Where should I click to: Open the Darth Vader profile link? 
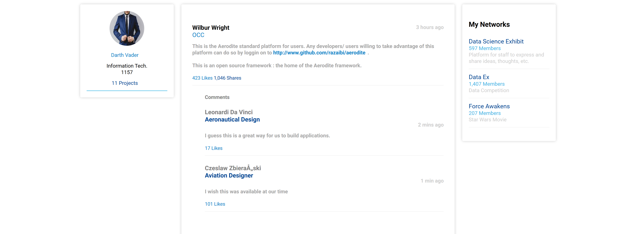point(124,55)
